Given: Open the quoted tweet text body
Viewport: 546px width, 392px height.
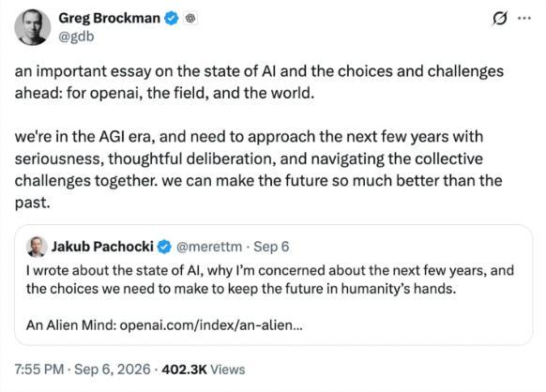Looking at the screenshot, I should pos(269,279).
